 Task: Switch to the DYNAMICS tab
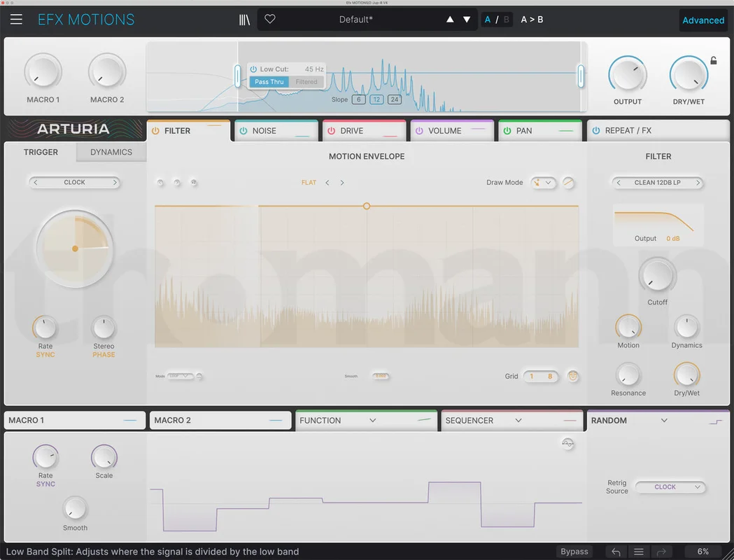pyautogui.click(x=111, y=152)
